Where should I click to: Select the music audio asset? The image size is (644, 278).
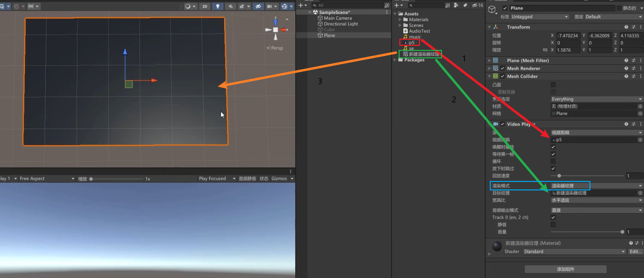(x=415, y=37)
